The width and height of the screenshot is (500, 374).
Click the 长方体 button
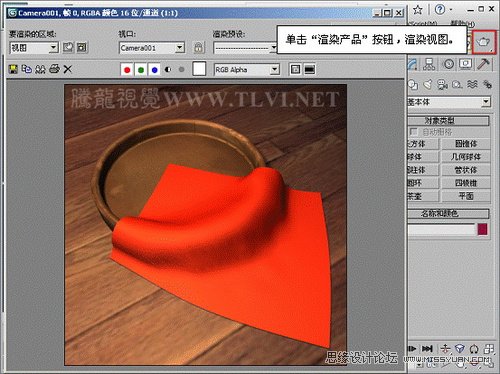tap(423, 144)
